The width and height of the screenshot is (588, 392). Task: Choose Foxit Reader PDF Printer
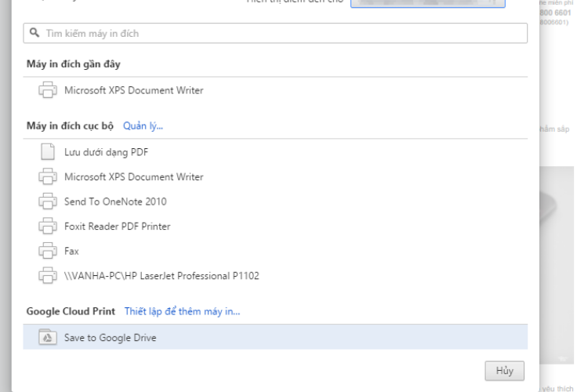[275, 227]
